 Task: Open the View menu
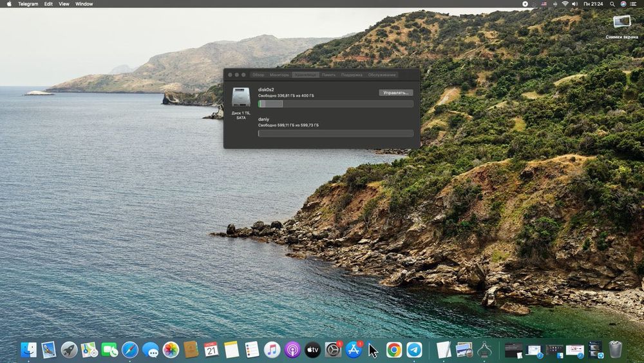64,4
